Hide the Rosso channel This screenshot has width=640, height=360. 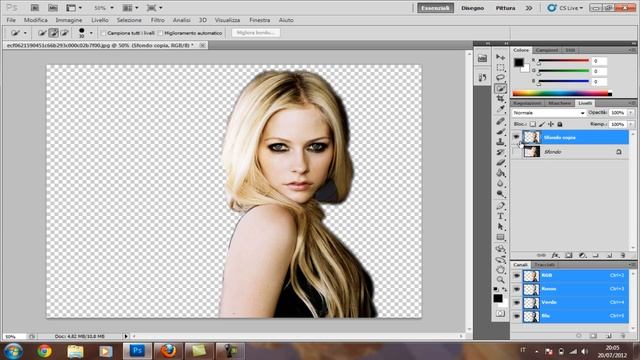(517, 289)
